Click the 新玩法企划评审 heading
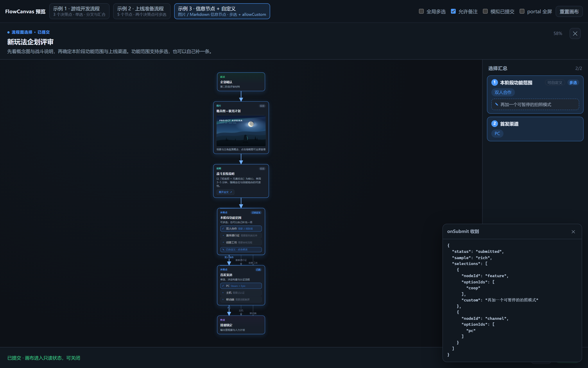Viewport: 588px width, 368px height. tap(30, 42)
